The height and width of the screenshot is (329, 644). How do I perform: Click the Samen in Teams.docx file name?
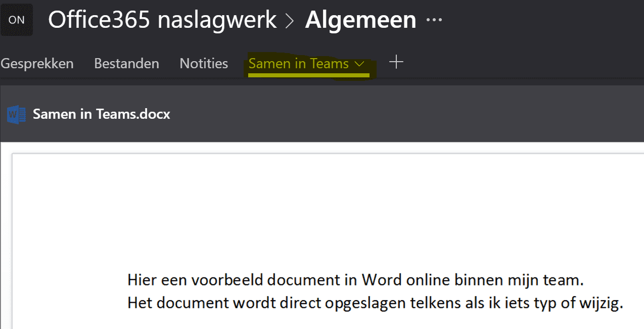tap(101, 114)
